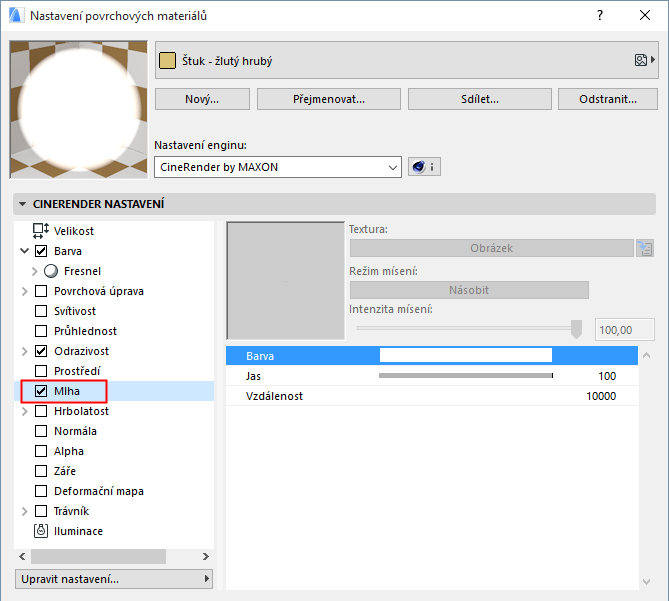Expand the Hrbolatost node

(x=24, y=411)
